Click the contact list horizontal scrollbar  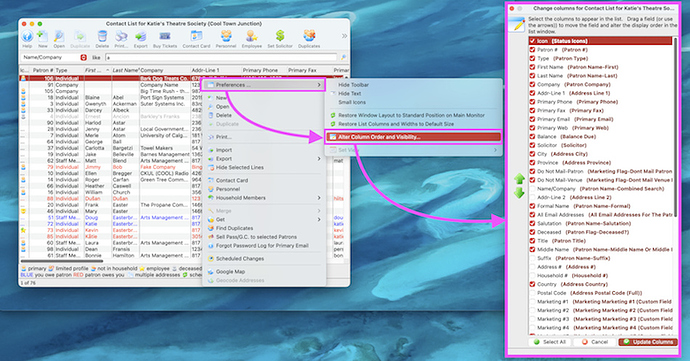62,261
